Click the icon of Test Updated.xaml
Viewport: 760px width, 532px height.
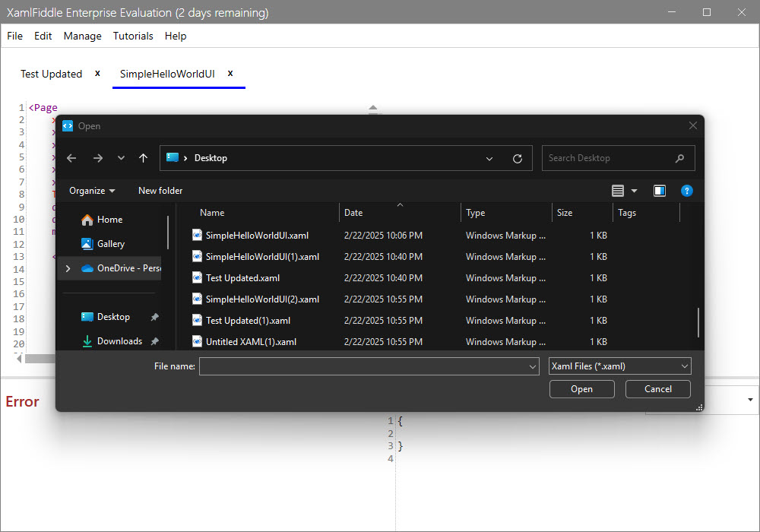(197, 278)
